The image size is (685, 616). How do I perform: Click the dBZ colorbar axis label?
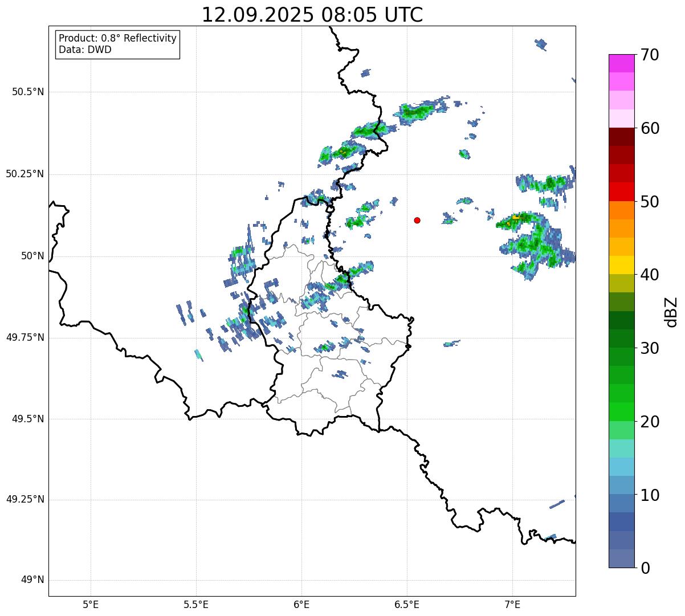(x=671, y=311)
